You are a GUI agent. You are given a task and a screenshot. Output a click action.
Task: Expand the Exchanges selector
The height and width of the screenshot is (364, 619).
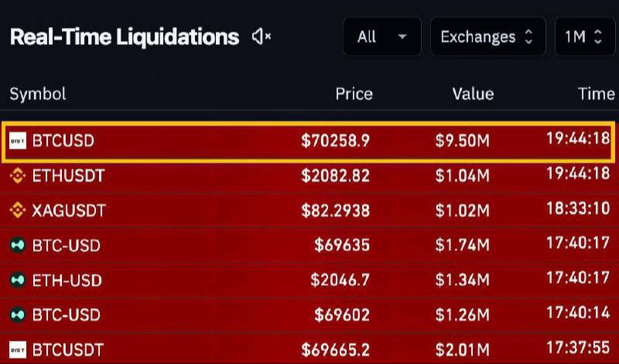487,36
